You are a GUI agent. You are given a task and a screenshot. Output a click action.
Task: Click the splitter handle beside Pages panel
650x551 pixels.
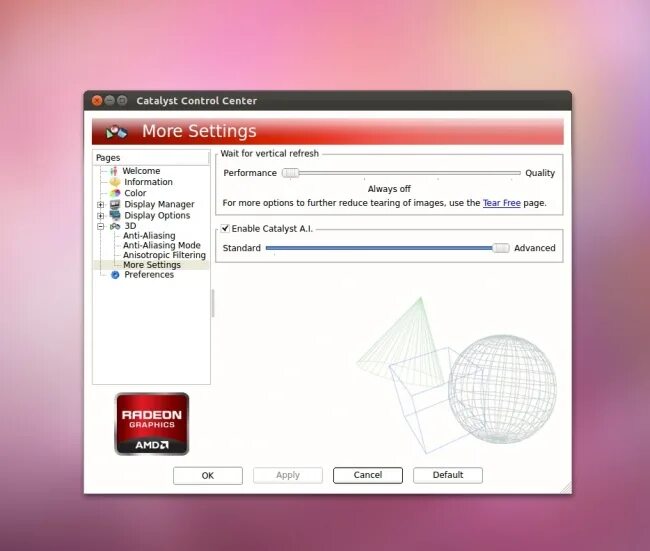[x=213, y=303]
